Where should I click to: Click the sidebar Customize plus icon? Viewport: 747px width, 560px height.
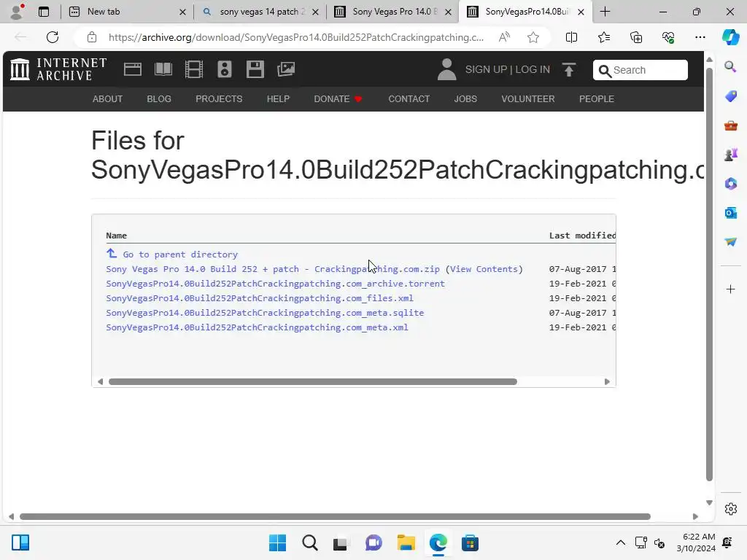coord(730,289)
